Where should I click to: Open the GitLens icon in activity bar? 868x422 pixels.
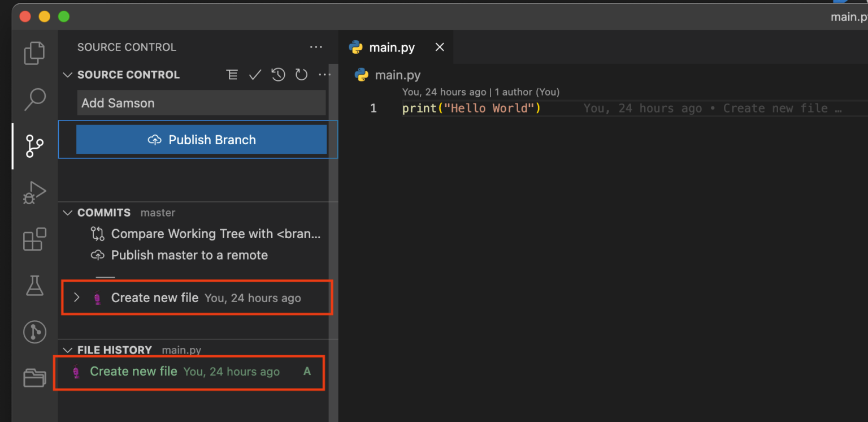click(x=34, y=332)
